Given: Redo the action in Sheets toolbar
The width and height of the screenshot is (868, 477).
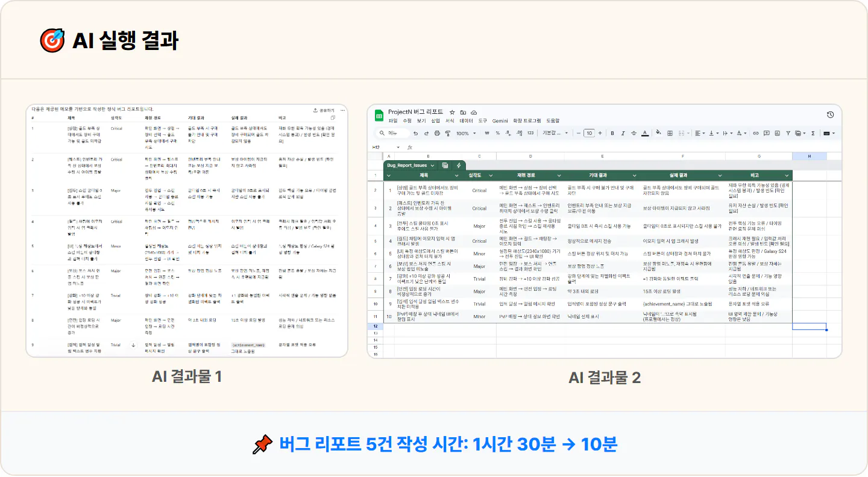Looking at the screenshot, I should point(427,133).
